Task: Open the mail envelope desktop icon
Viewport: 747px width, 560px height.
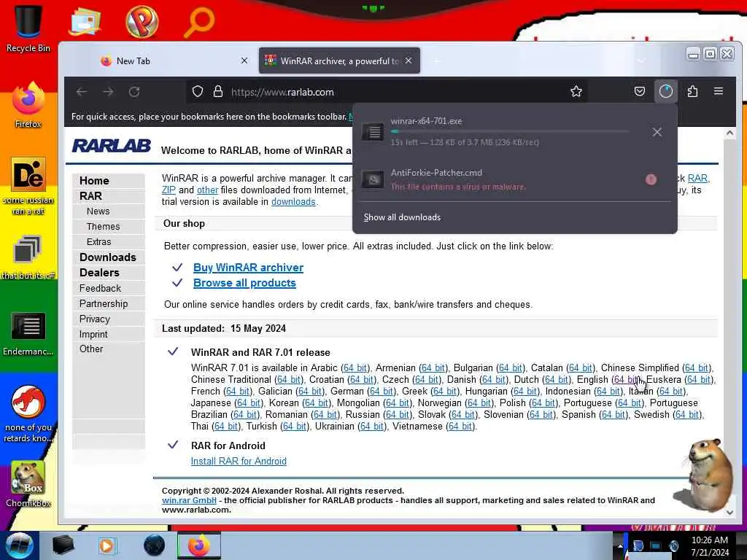Action: click(85, 22)
